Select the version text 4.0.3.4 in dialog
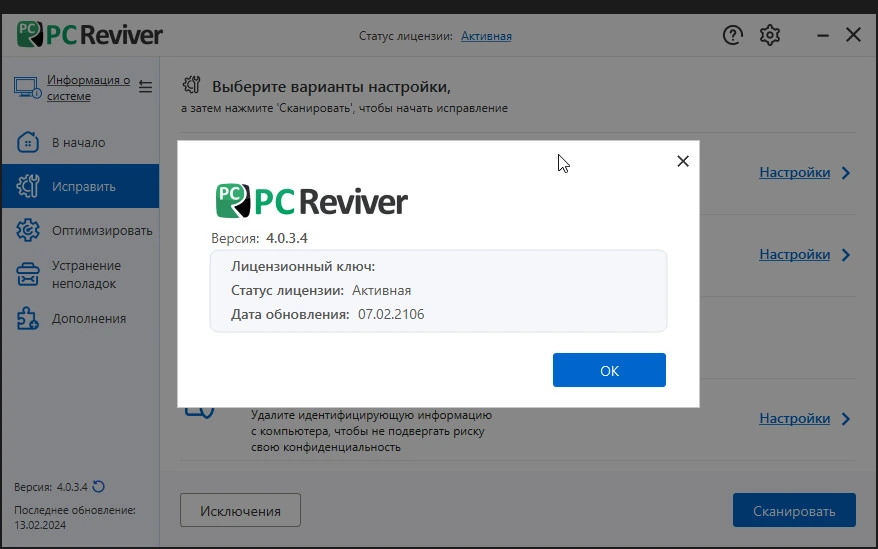The image size is (878, 549). 287,238
